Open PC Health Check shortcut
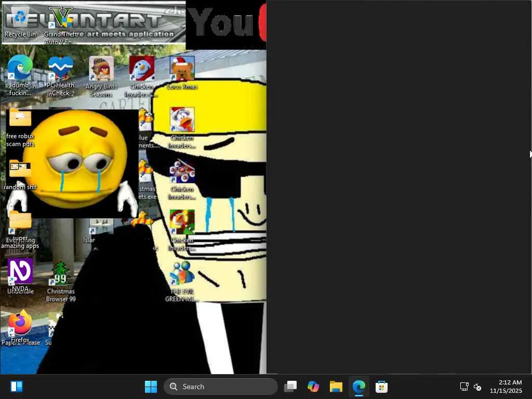The image size is (532, 399). point(61,76)
